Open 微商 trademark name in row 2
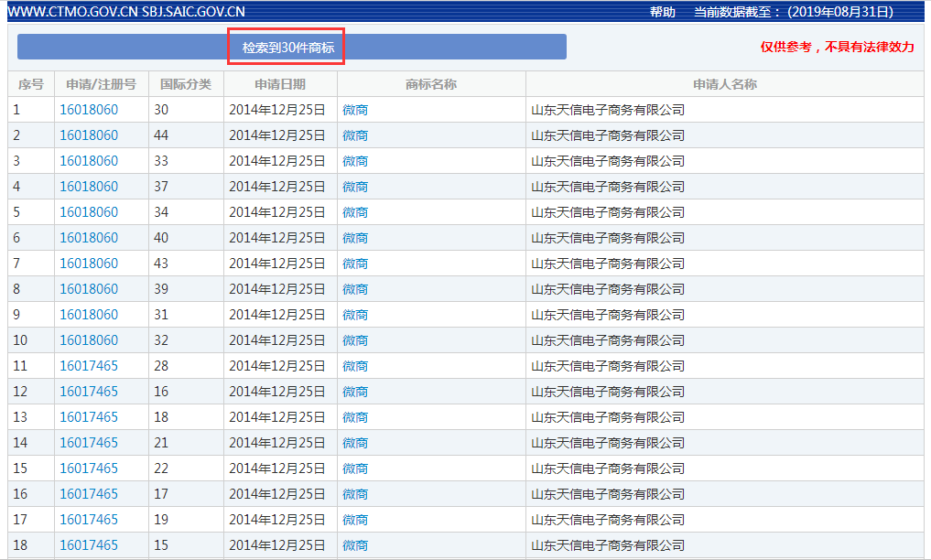The width and height of the screenshot is (931, 560). coord(355,135)
